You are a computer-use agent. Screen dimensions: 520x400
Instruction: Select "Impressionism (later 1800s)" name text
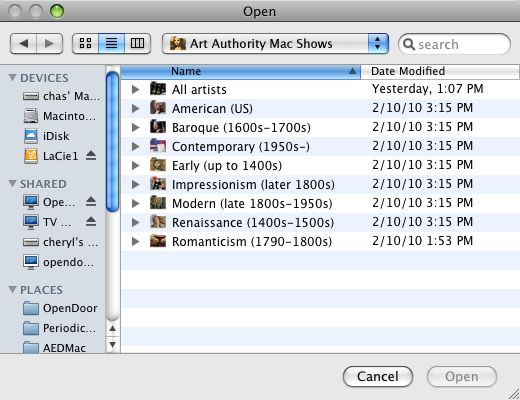coord(253,185)
